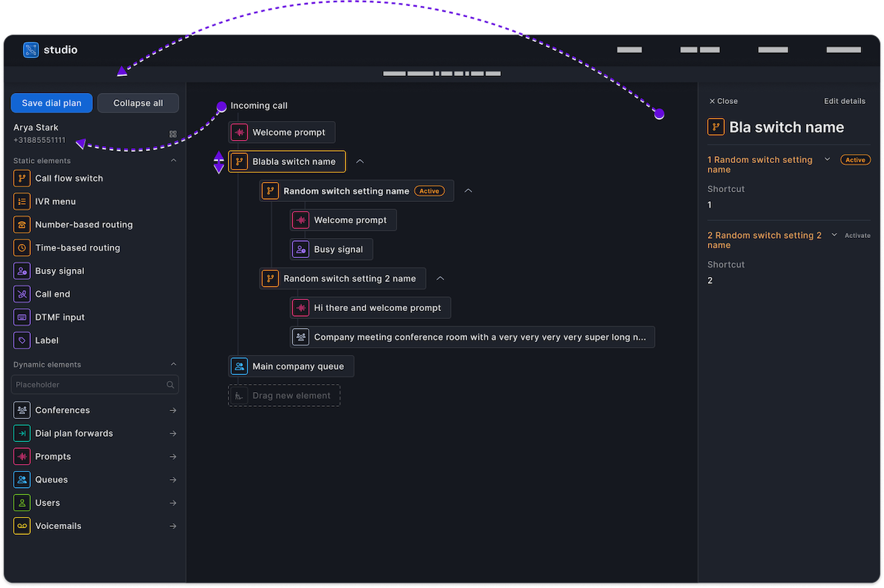Toggle the Active badge for setting 1

pos(855,158)
